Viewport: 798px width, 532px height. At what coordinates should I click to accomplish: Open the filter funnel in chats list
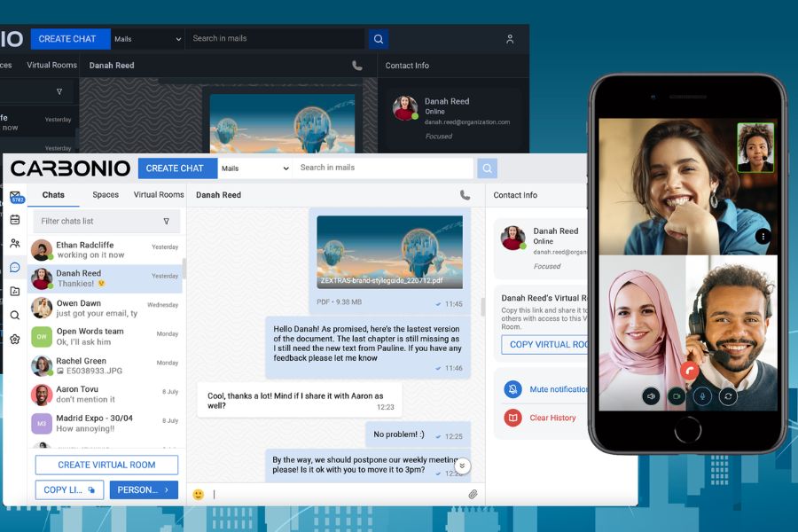click(x=166, y=221)
